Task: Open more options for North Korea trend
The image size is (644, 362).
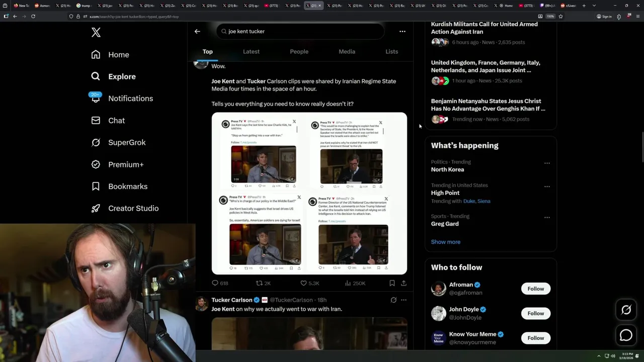Action: (x=547, y=163)
